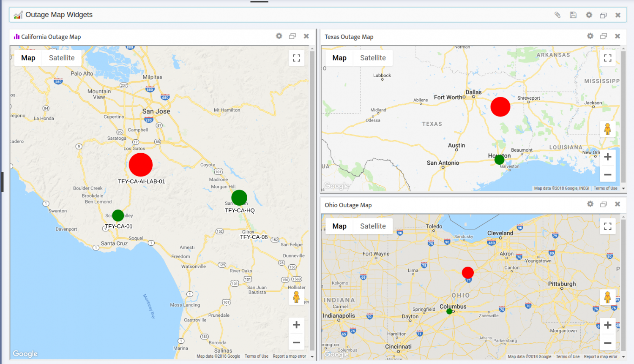The width and height of the screenshot is (634, 364).
Task: Select the Map tab on the California widget
Action: (x=28, y=58)
